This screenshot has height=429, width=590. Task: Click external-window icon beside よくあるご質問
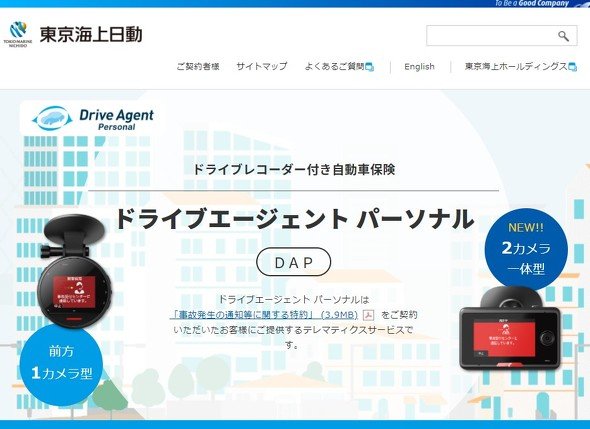370,67
